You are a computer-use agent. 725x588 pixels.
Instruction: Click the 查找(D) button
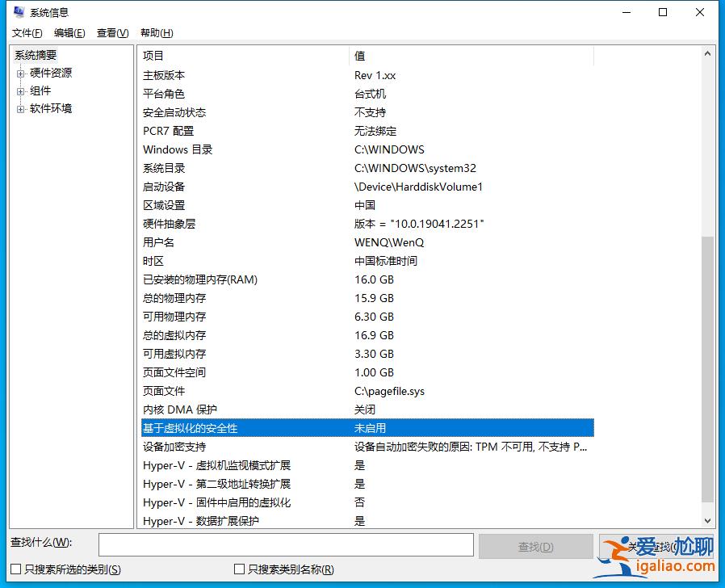pyautogui.click(x=535, y=546)
